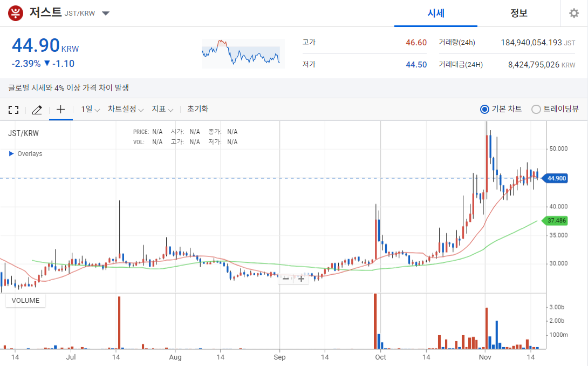This screenshot has width=588, height=366.
Task: Click the Nov date axis label
Action: coord(485,357)
